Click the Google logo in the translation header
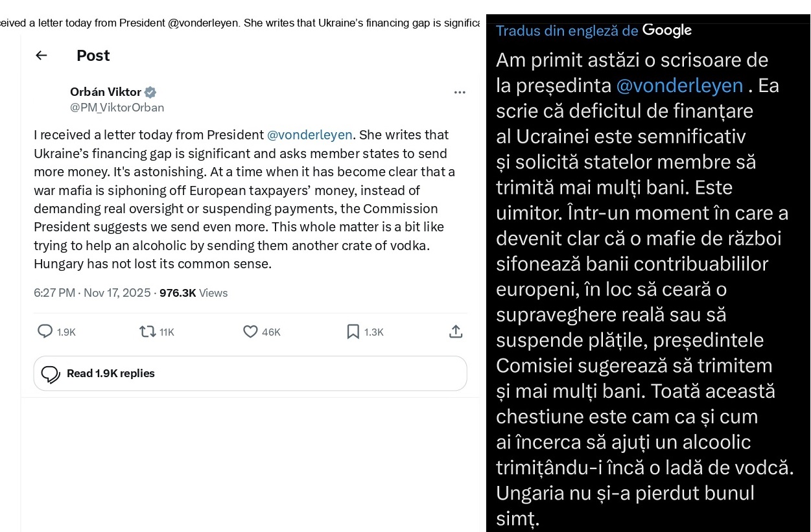The image size is (811, 532). tap(667, 30)
